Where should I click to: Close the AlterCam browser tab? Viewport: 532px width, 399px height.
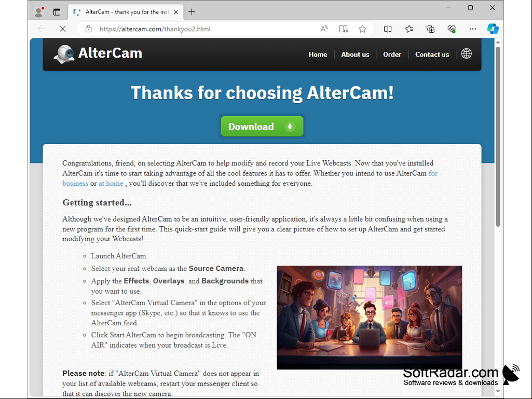[x=176, y=12]
